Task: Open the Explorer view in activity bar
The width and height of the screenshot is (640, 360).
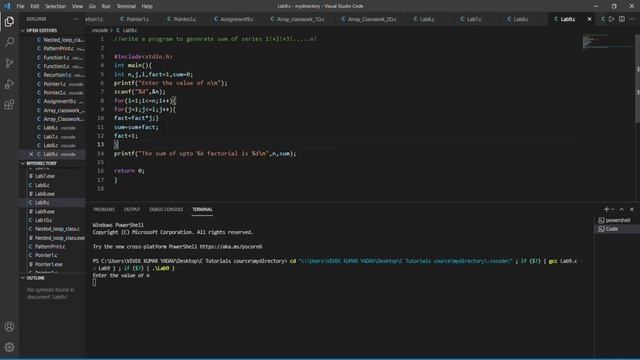Action: pos(9,21)
